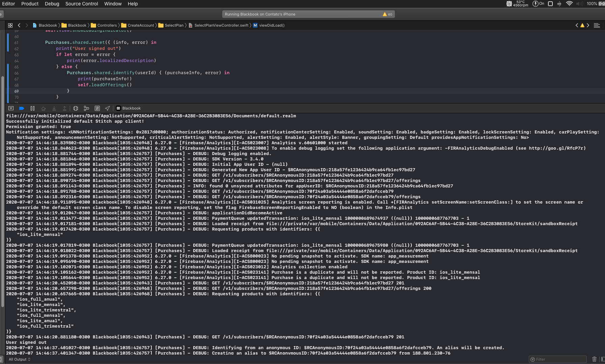Viewport: 605px width, 364px height.
Task: Hide the debug area pane
Action: 11,108
